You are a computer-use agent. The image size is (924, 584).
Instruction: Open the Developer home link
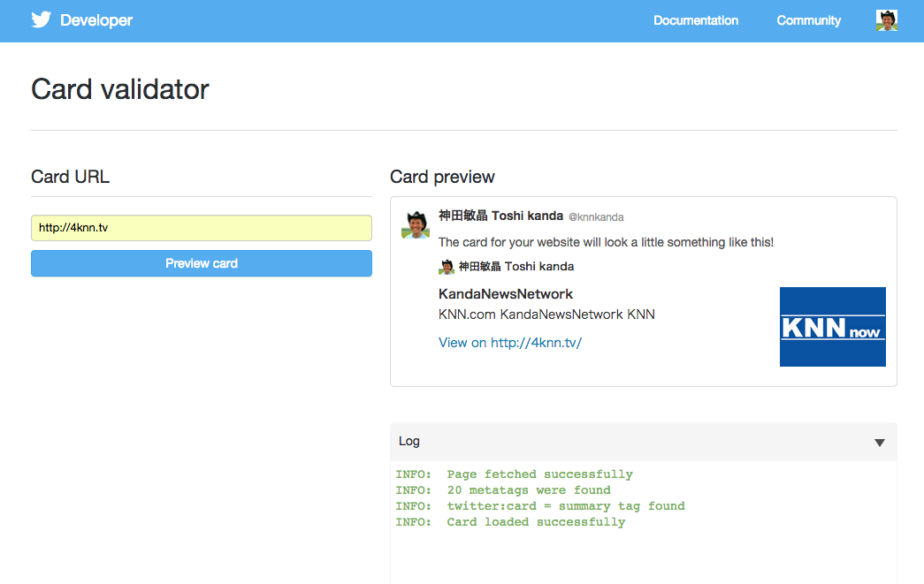96,20
